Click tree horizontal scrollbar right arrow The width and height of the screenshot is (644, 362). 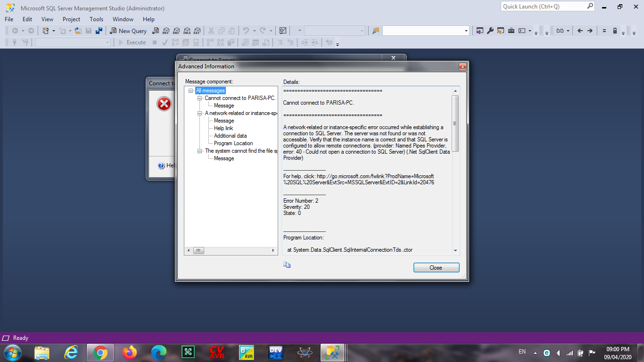pos(273,251)
